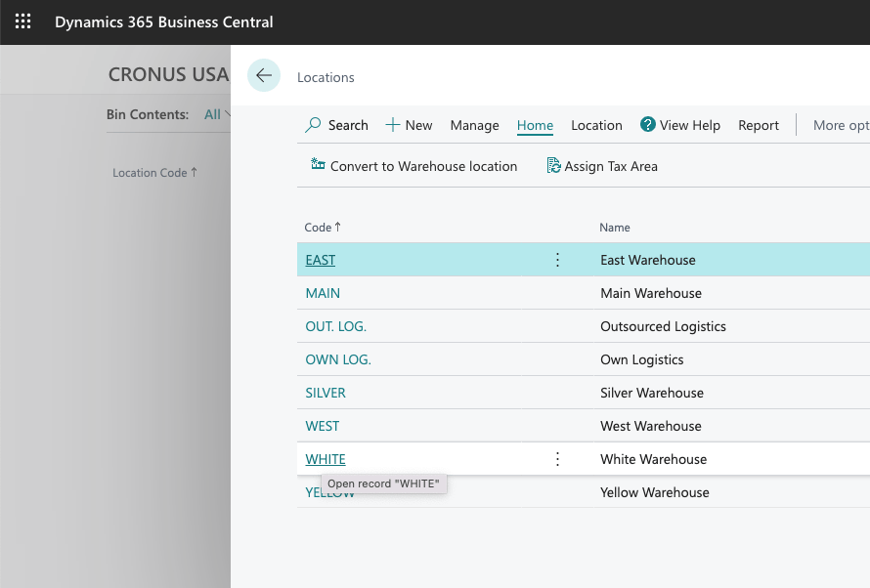The width and height of the screenshot is (870, 588).
Task: Open the MAIN location record
Action: [x=323, y=293]
